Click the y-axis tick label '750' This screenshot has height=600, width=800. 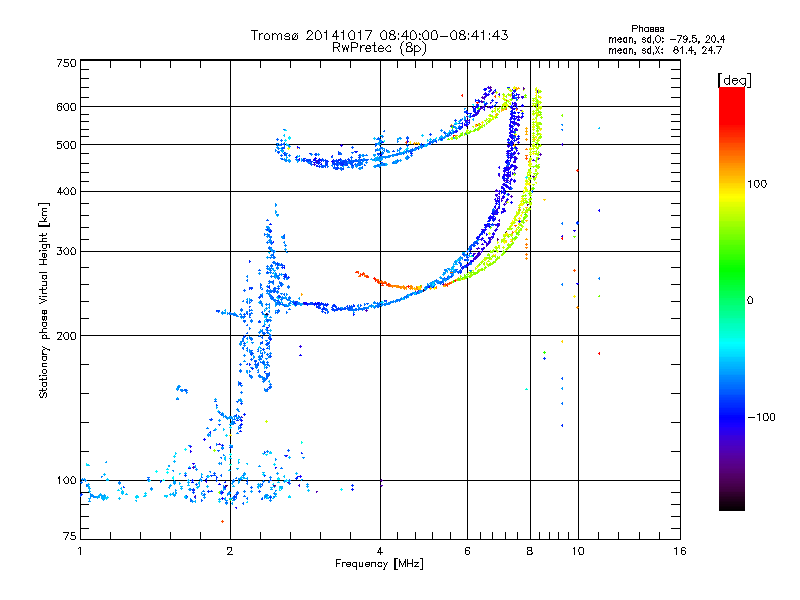point(66,63)
